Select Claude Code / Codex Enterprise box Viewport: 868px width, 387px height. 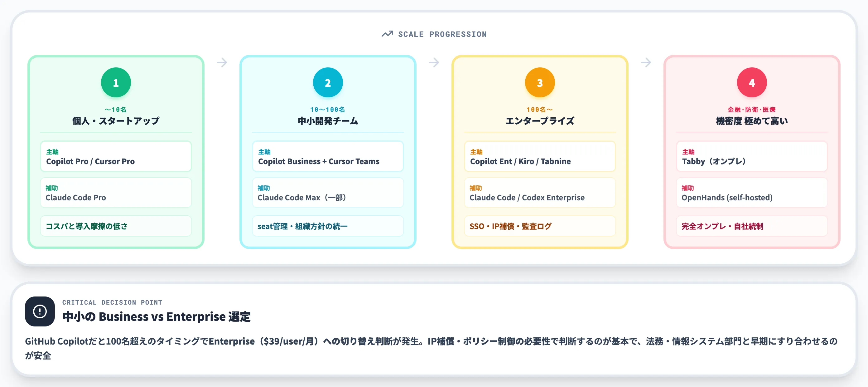tap(540, 192)
